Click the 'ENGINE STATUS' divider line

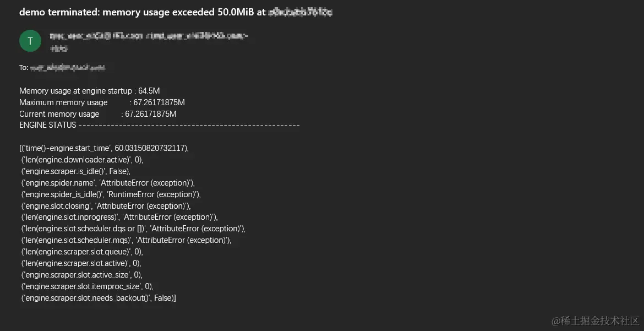click(160, 125)
